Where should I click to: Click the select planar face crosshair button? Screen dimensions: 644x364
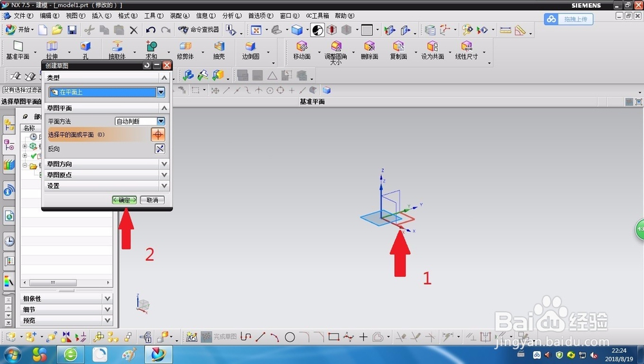(158, 135)
